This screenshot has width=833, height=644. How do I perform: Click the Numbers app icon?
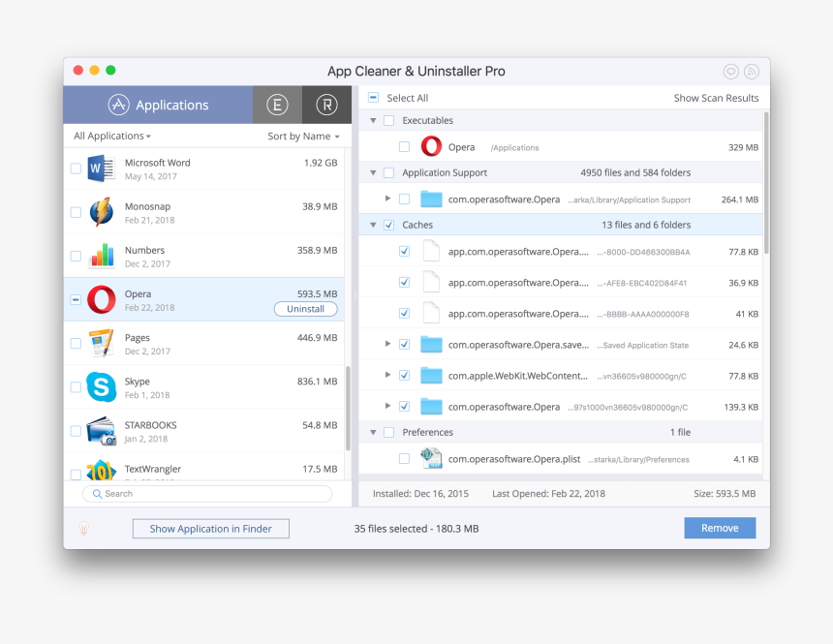coord(101,256)
